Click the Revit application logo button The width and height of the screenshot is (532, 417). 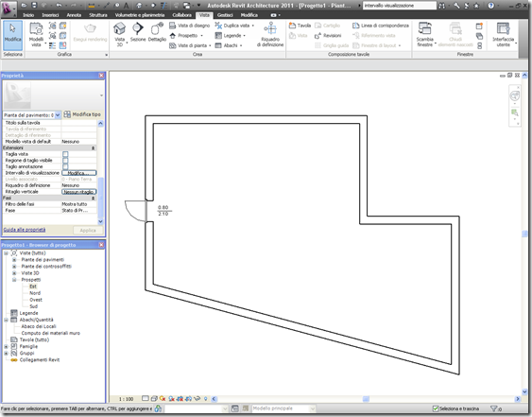tap(9, 9)
